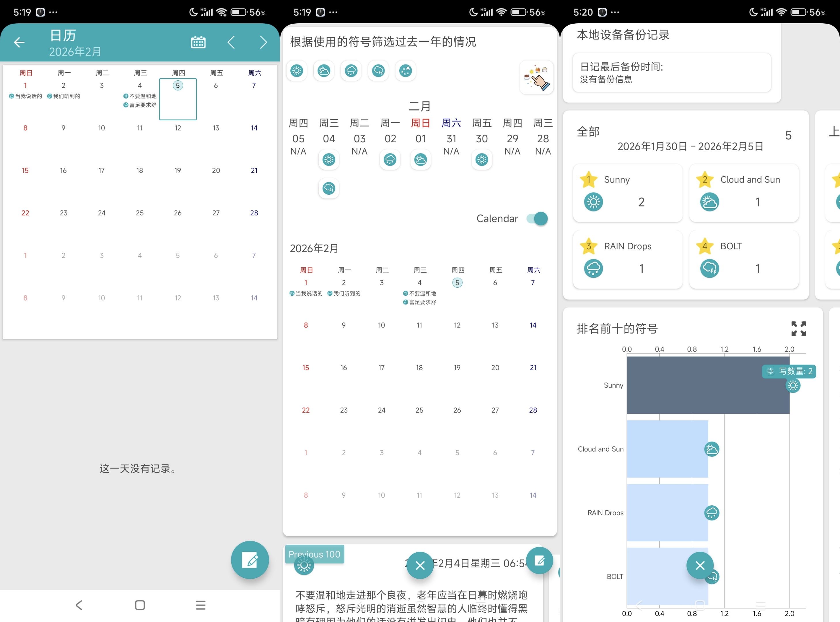
Task: Tap the back arrow in calendar header
Action: click(x=19, y=43)
